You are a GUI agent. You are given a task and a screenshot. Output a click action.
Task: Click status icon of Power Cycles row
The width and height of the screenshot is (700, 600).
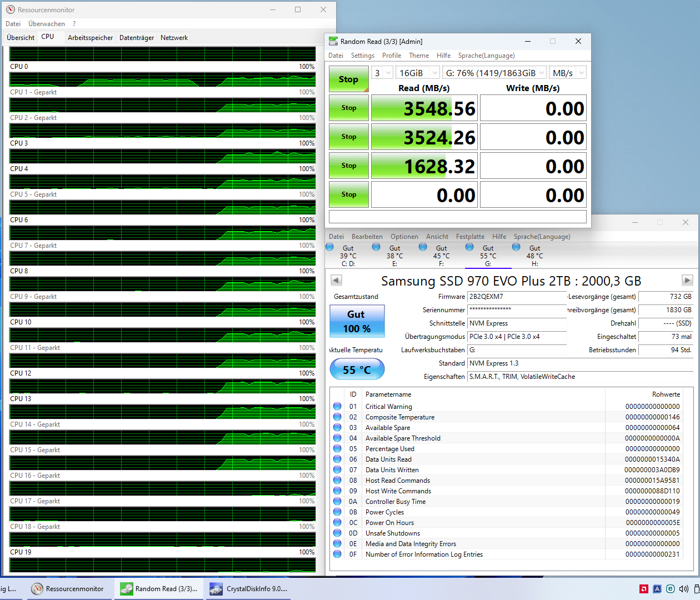point(337,512)
